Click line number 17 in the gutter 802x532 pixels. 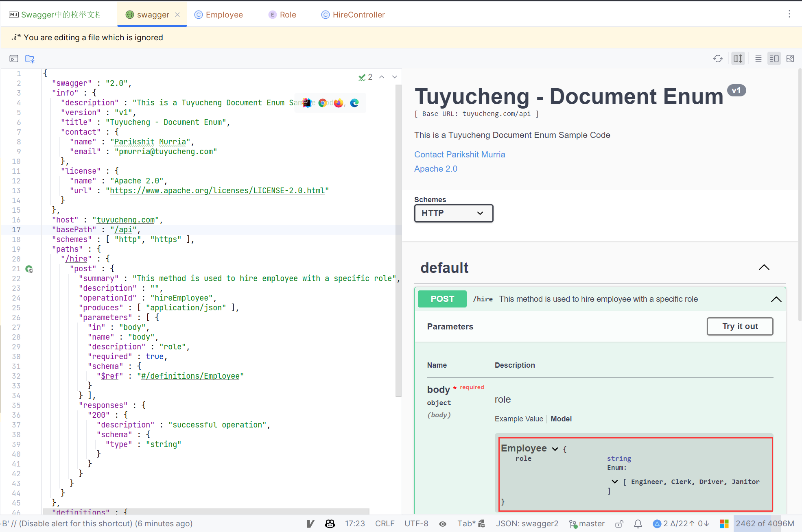tap(16, 229)
